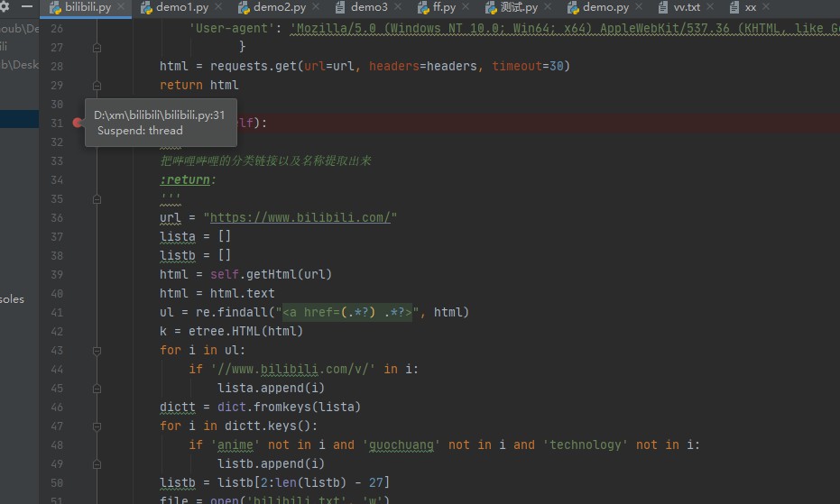Screen dimensions: 840x504
Task: Collapse the code fold marker at line 29
Action: [97, 86]
